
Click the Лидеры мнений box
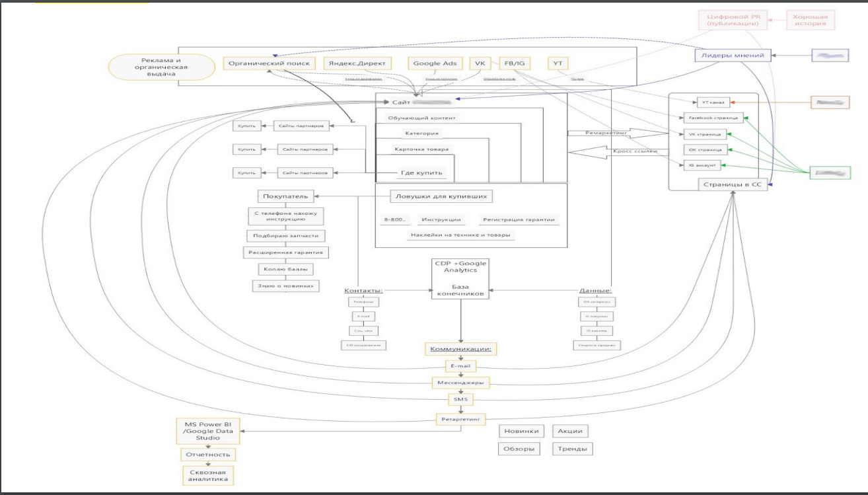click(x=733, y=56)
